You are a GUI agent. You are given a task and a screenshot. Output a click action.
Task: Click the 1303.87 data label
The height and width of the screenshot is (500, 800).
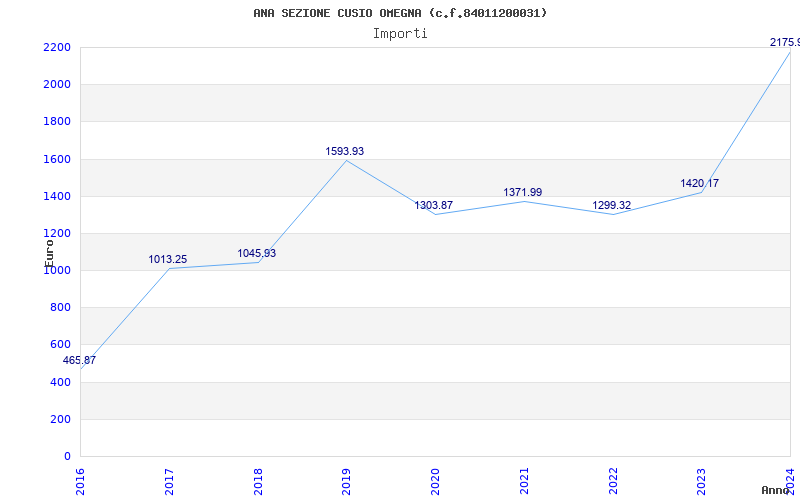click(434, 205)
